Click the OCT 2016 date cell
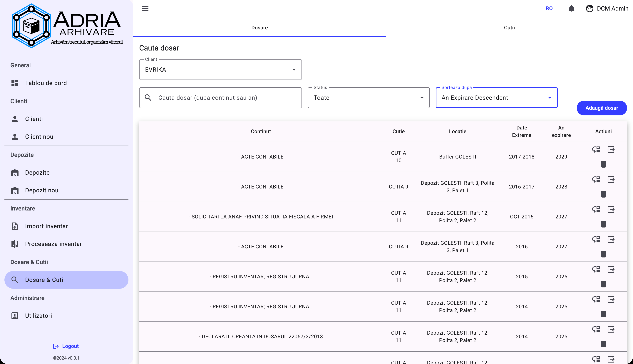 click(521, 217)
